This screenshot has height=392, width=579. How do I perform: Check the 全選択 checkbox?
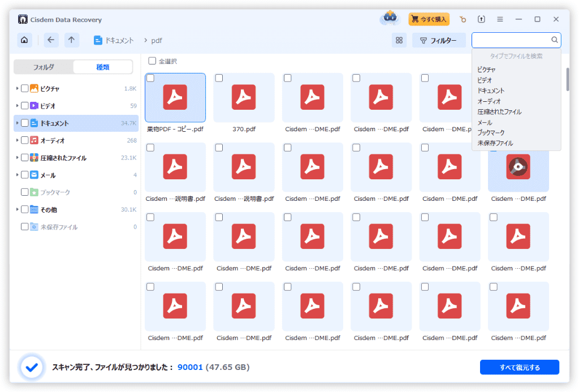point(152,61)
